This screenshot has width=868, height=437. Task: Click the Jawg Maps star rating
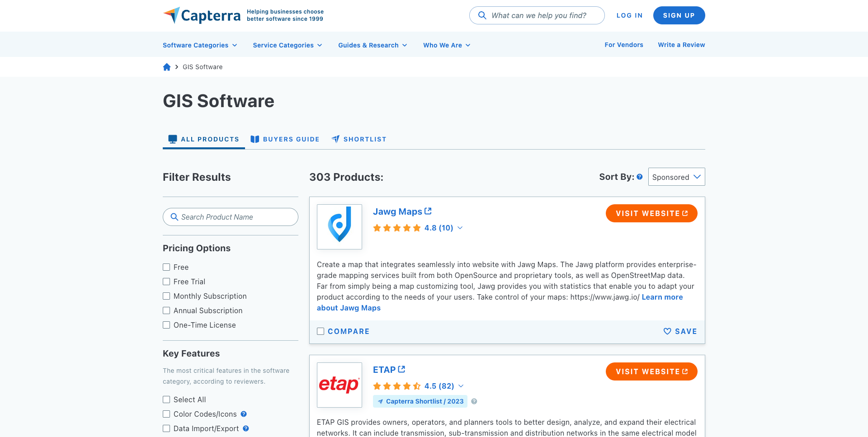[397, 228]
